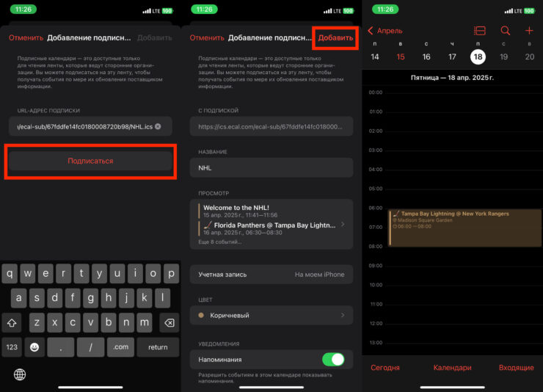Screen dimensions: 543x392
Task: Open Учетная запись account selection row
Action: [271, 275]
